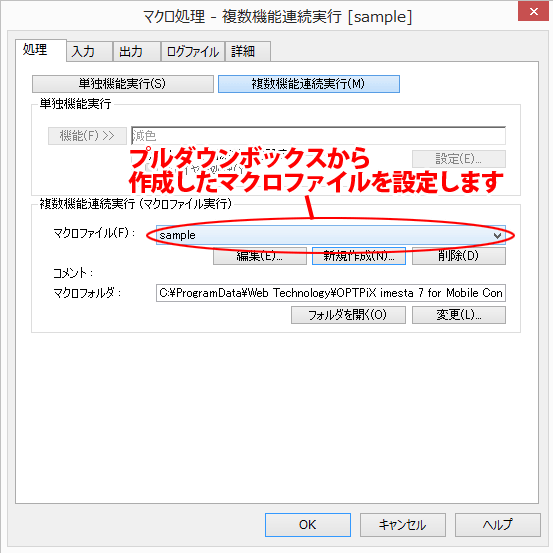Confirm the dialog with OK
This screenshot has width=553, height=553.
tap(308, 525)
